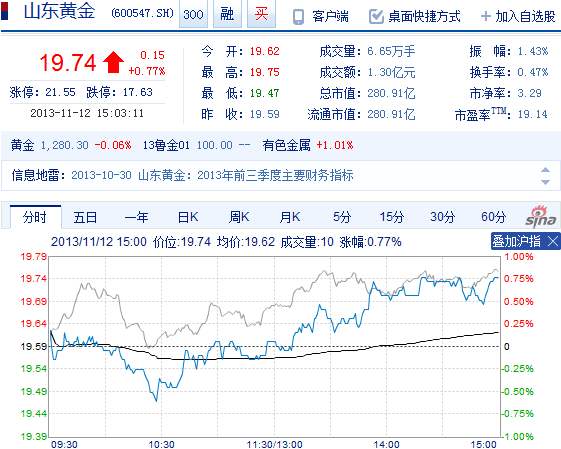Open the 13鲁金01 bond link
This screenshot has width=561, height=449.
point(166,145)
